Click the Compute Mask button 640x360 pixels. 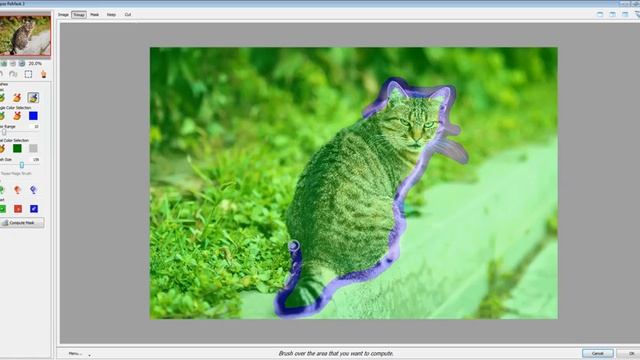click(22, 223)
